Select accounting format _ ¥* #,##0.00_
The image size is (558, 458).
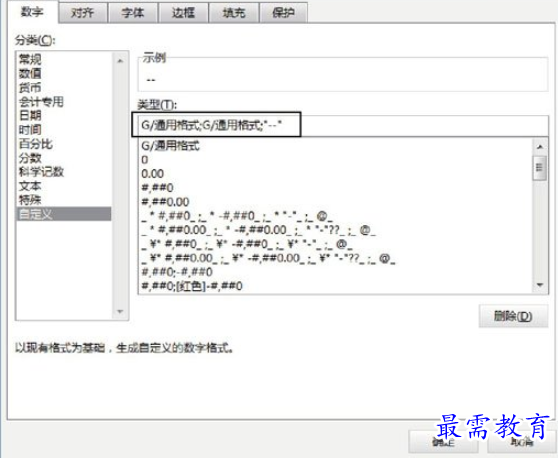(336, 258)
